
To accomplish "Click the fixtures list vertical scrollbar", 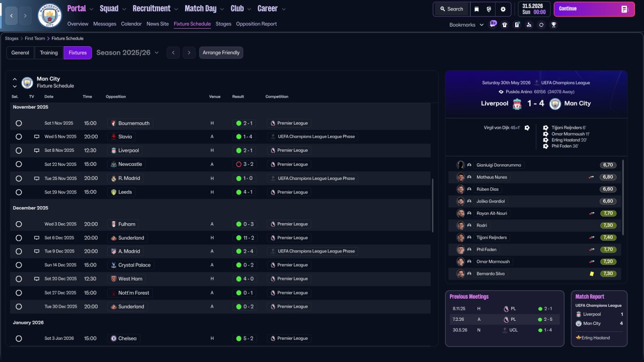I will (x=432, y=205).
